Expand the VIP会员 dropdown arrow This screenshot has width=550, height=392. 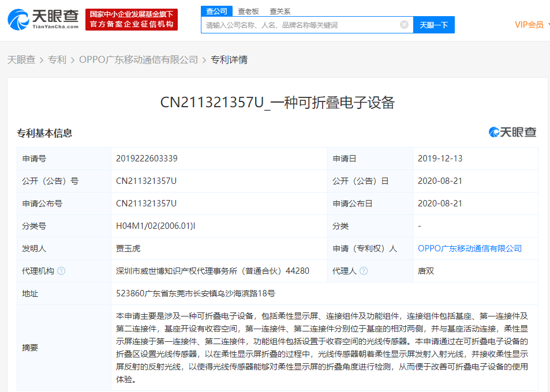548,25
